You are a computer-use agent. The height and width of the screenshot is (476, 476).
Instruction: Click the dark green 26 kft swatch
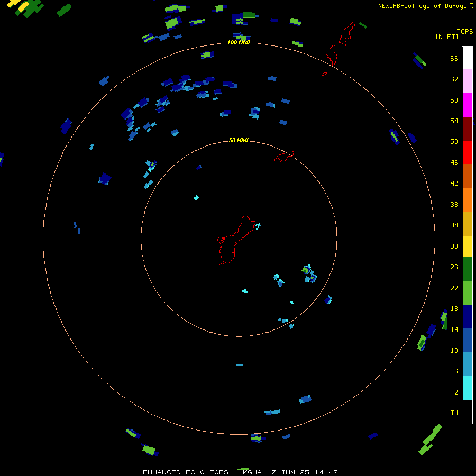(467, 269)
